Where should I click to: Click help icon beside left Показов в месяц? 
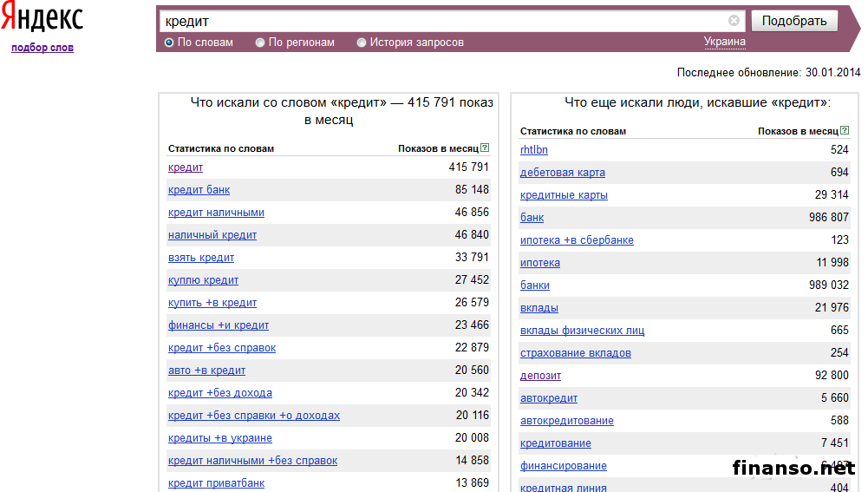click(x=485, y=148)
